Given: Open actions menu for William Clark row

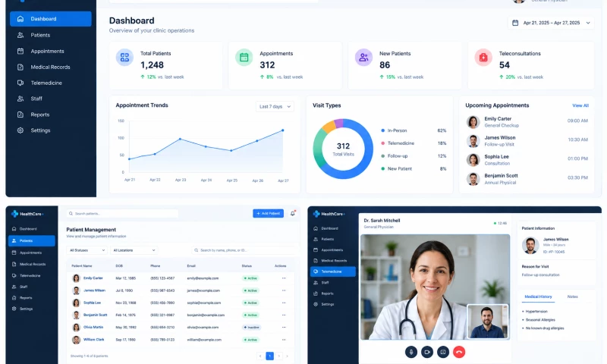Looking at the screenshot, I should coord(284,340).
